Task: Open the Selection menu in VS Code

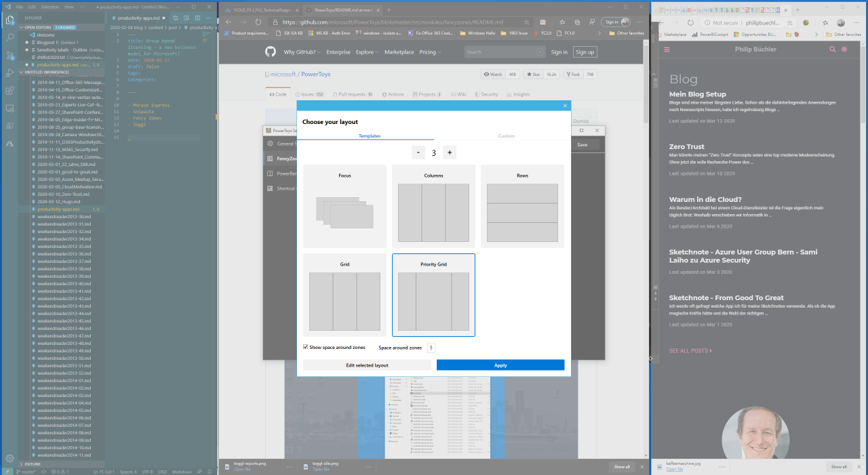Action: [50, 7]
